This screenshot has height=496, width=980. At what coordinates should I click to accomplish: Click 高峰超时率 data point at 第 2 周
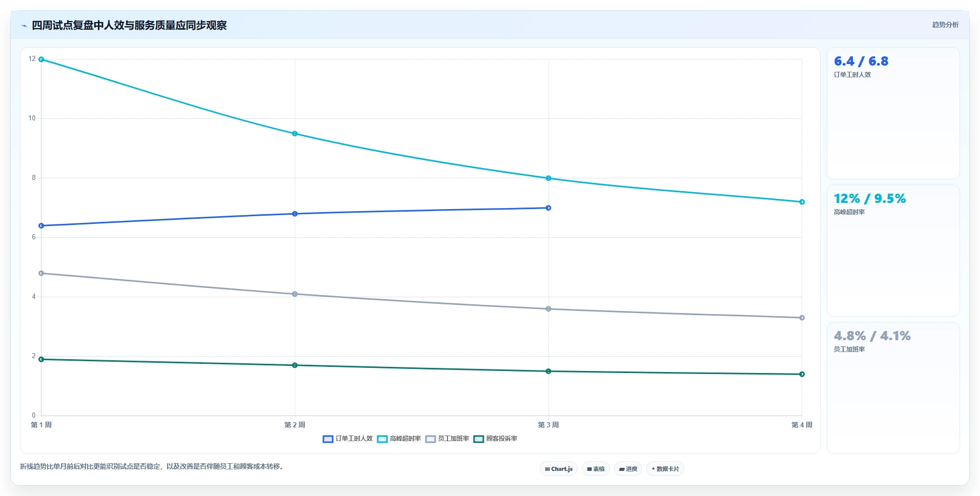295,134
